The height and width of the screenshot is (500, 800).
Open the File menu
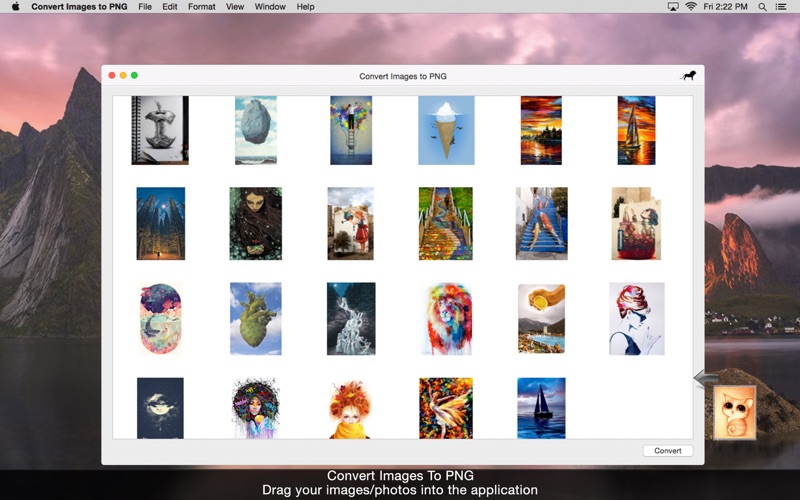(145, 7)
